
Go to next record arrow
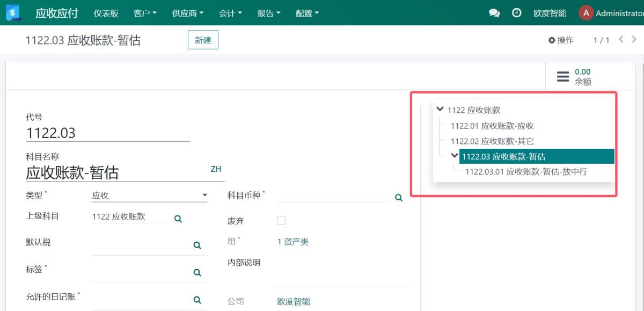[634, 39]
